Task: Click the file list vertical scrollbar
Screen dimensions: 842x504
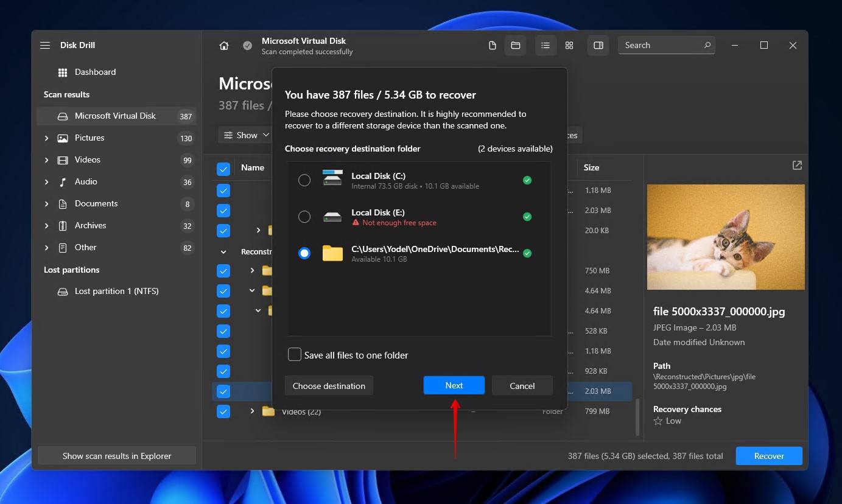Action: [x=637, y=418]
